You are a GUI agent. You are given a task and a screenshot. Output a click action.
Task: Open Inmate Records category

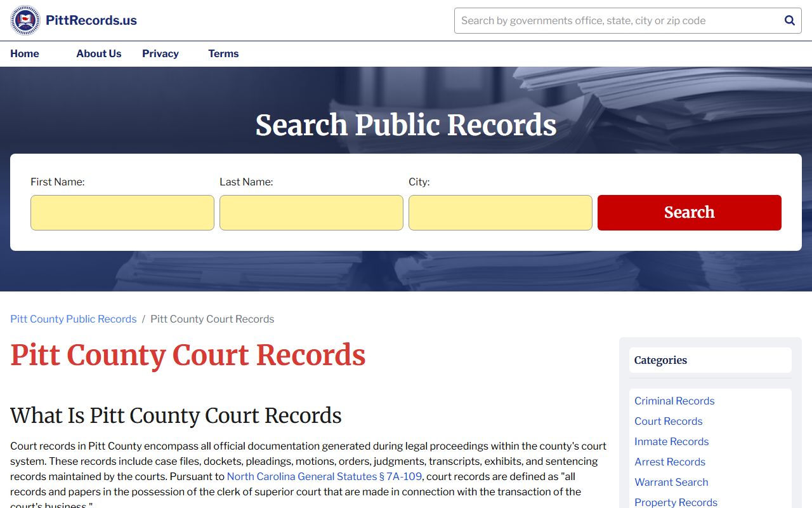click(672, 441)
